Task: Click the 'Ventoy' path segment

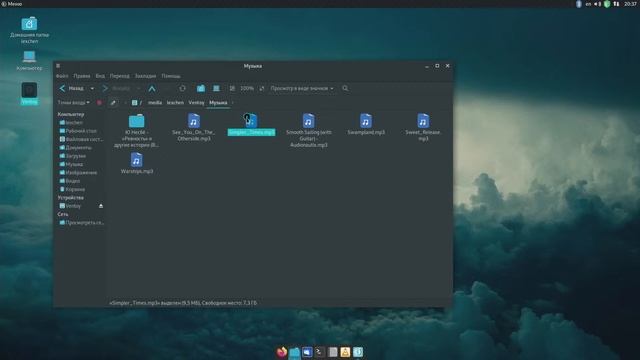Action: tap(196, 102)
